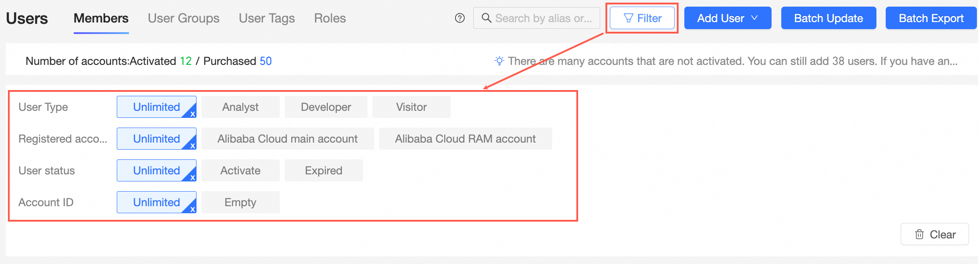The height and width of the screenshot is (264, 980).
Task: Filter by Alibaba Cloud RAM account
Action: 465,139
